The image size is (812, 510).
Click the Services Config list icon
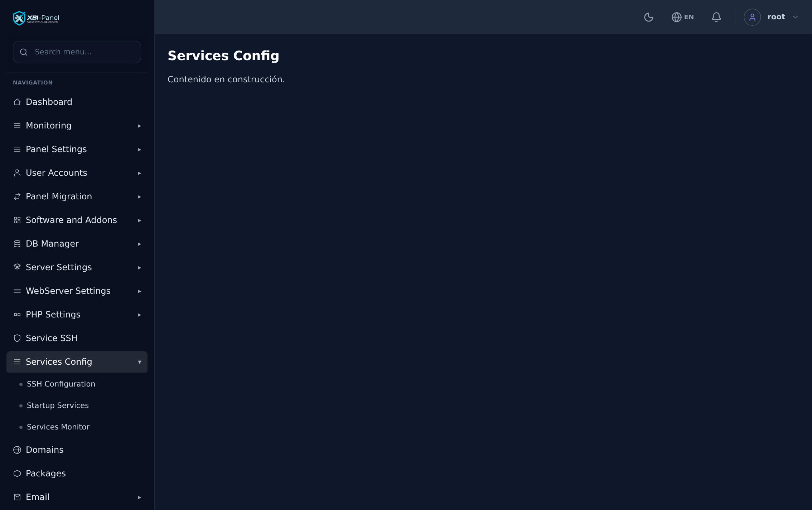17,362
